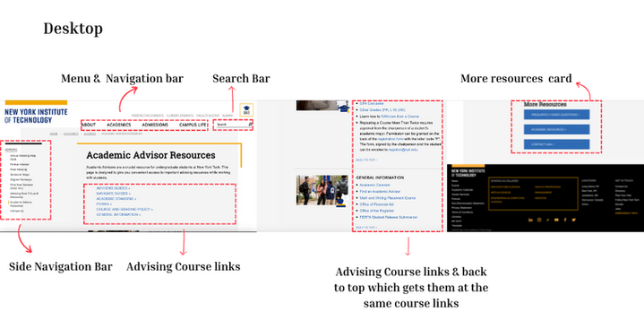The height and width of the screenshot is (329, 644).
Task: Jump to Forms section
Action: click(x=104, y=204)
